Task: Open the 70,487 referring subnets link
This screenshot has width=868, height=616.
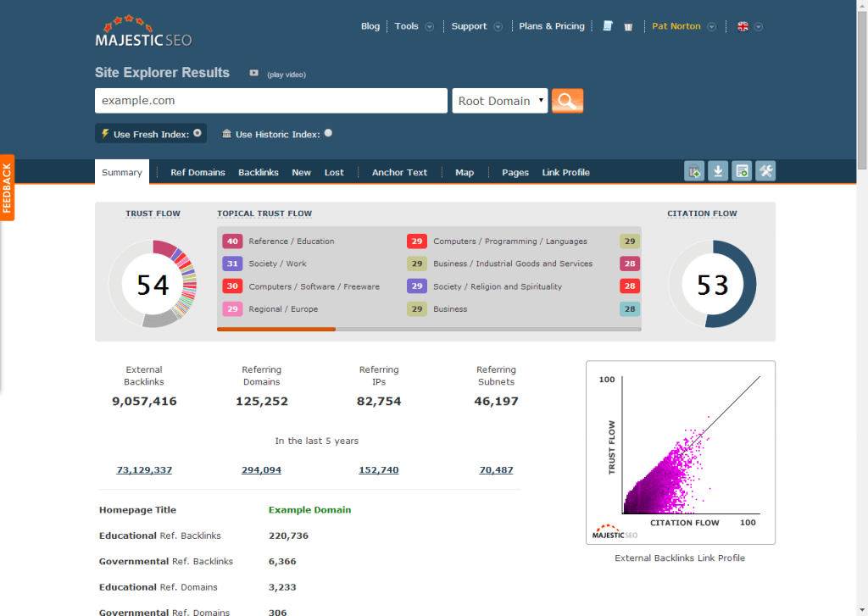Action: click(x=496, y=470)
